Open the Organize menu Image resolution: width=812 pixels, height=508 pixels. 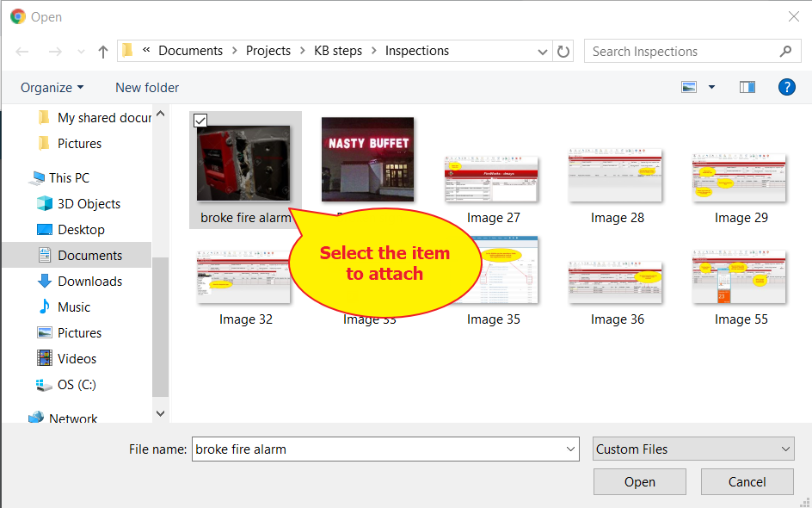pos(52,88)
